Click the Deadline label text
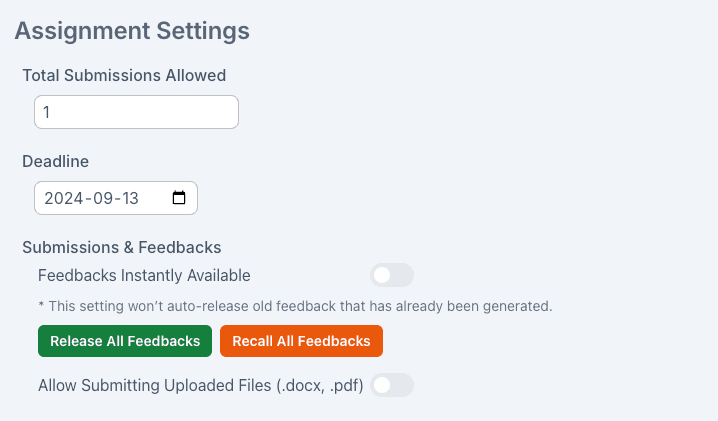The image size is (718, 421). coord(55,162)
